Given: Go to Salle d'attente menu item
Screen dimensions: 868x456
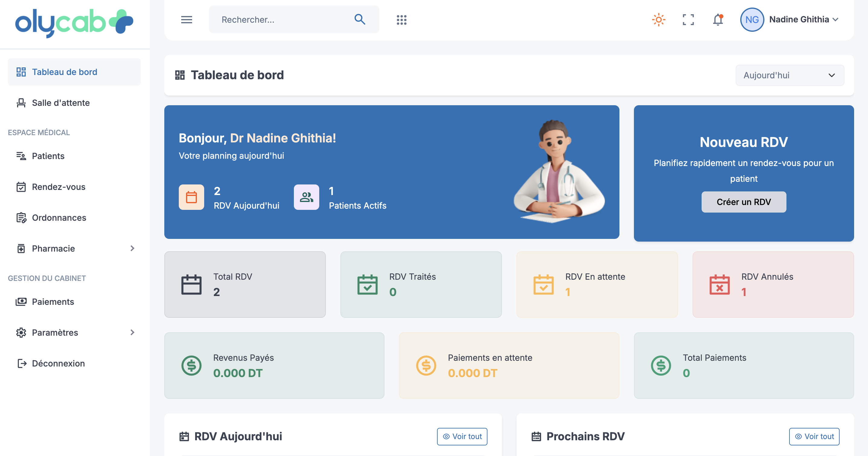Looking at the screenshot, I should [x=61, y=103].
